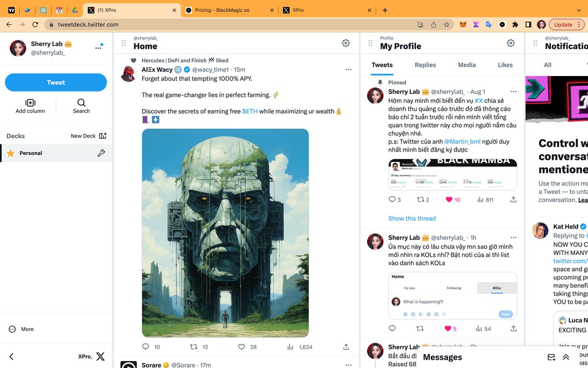Image resolution: width=588 pixels, height=368 pixels.
Task: Open @Martin_bml mention link
Action: pyautogui.click(x=462, y=142)
